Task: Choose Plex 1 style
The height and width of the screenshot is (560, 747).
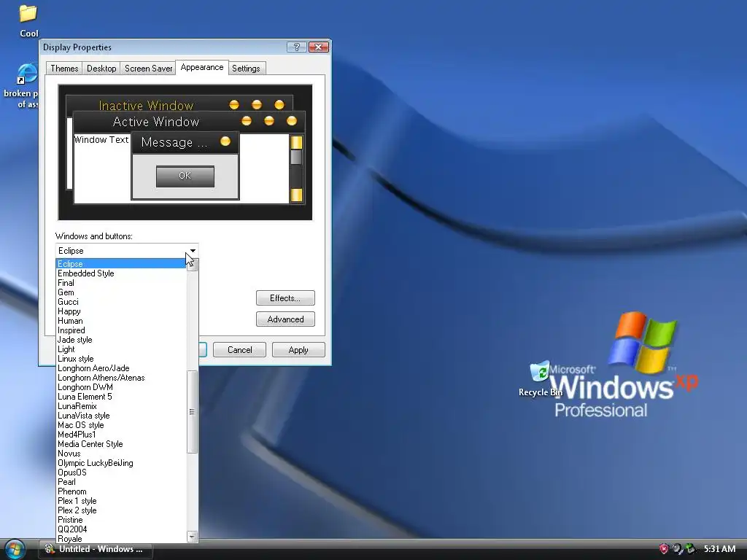Action: tap(120, 501)
